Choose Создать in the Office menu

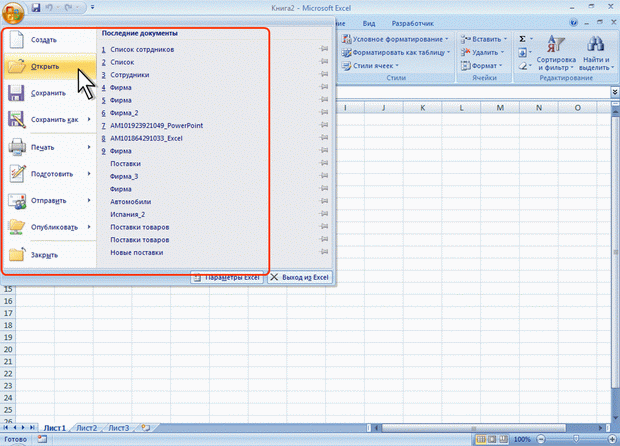click(x=50, y=40)
